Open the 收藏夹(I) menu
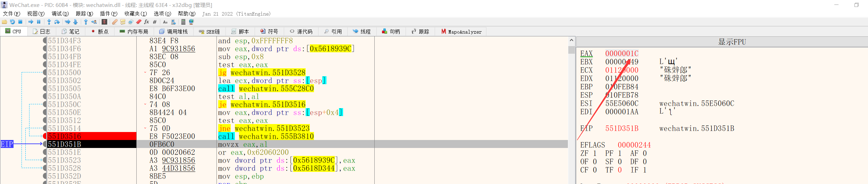Image resolution: width=868 pixels, height=184 pixels. [x=136, y=14]
